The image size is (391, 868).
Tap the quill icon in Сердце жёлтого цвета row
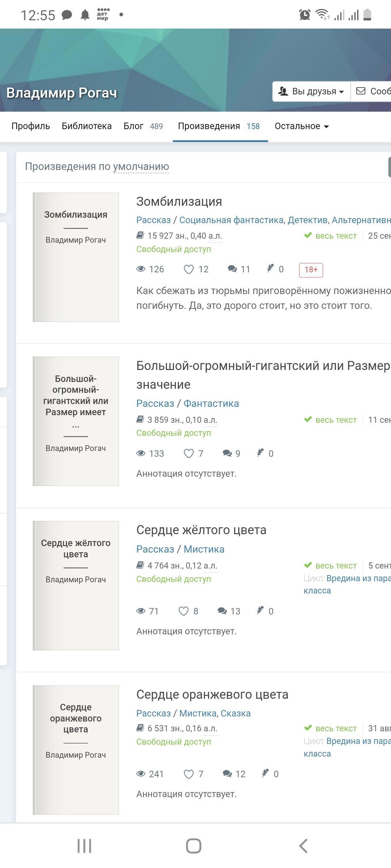point(260,610)
